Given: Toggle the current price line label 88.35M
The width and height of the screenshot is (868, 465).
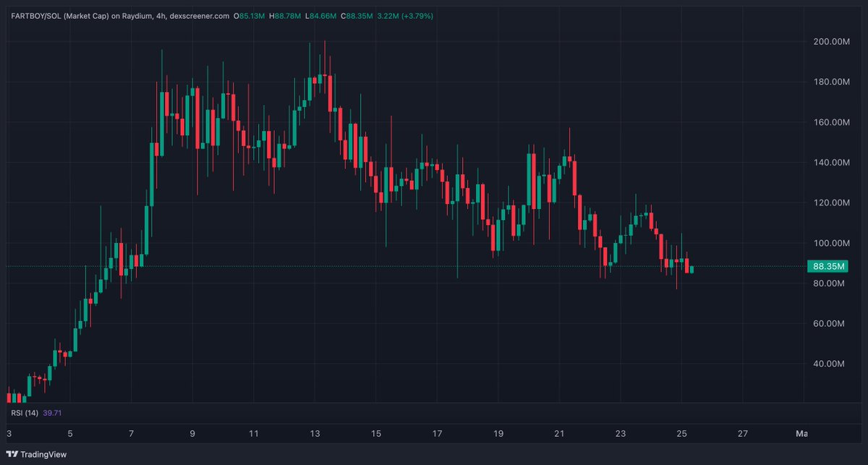Looking at the screenshot, I should click(829, 266).
